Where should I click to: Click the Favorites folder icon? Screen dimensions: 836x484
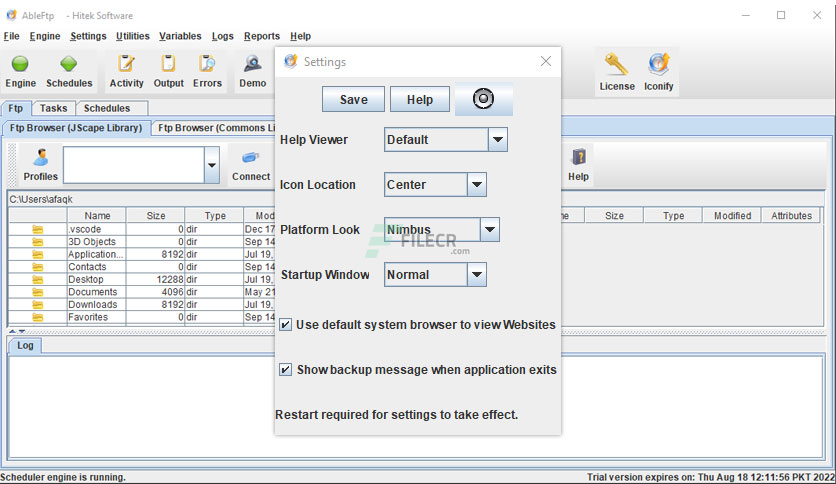click(x=37, y=317)
